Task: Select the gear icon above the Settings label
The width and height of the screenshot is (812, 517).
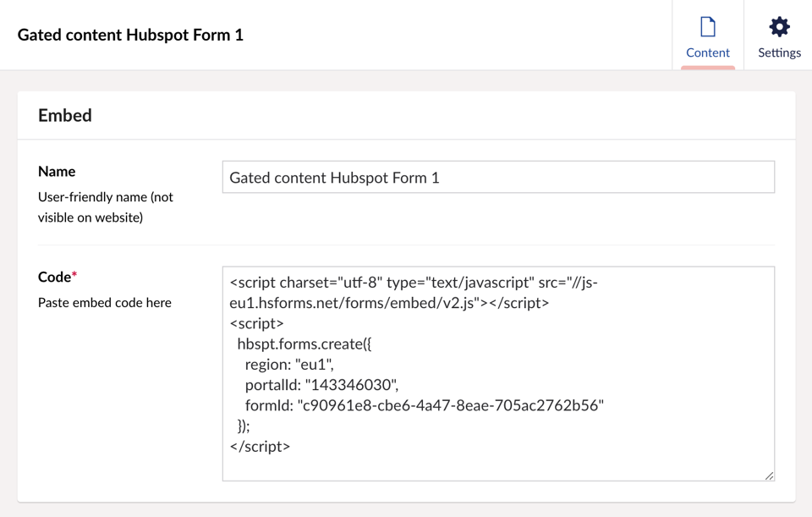Action: click(779, 26)
